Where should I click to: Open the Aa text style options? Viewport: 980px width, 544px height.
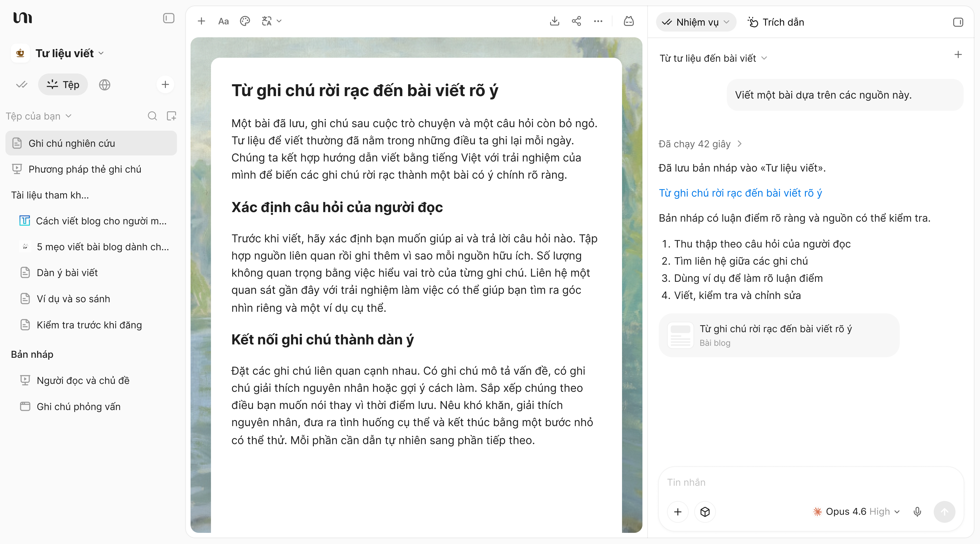point(223,21)
